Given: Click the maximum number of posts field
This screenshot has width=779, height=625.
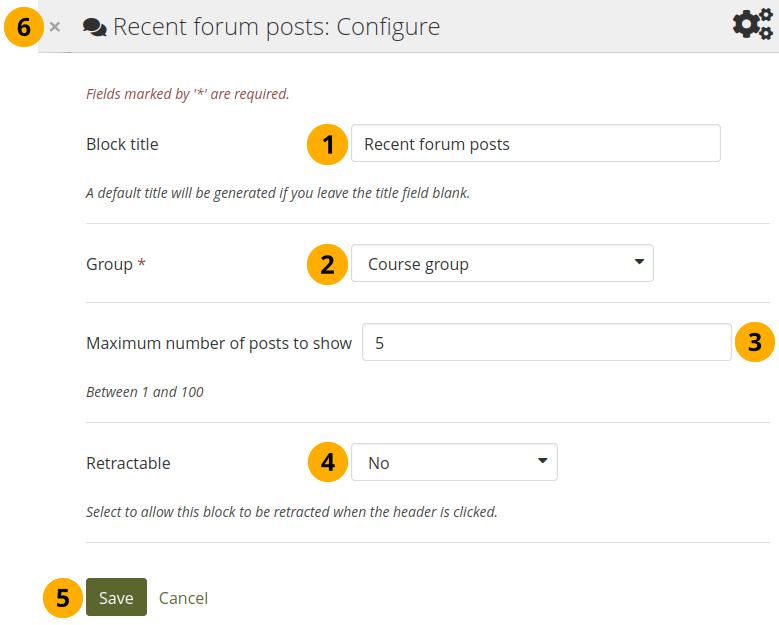Looking at the screenshot, I should click(546, 343).
